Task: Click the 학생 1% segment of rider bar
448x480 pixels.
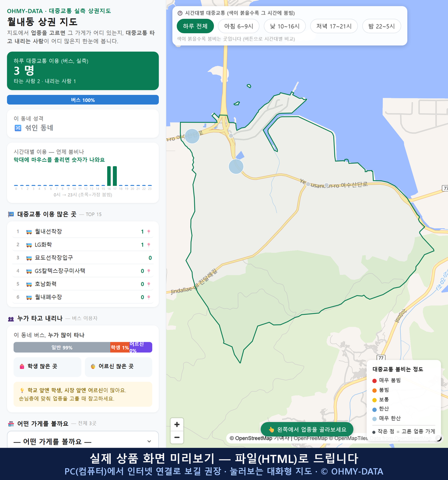Action: pos(120,348)
